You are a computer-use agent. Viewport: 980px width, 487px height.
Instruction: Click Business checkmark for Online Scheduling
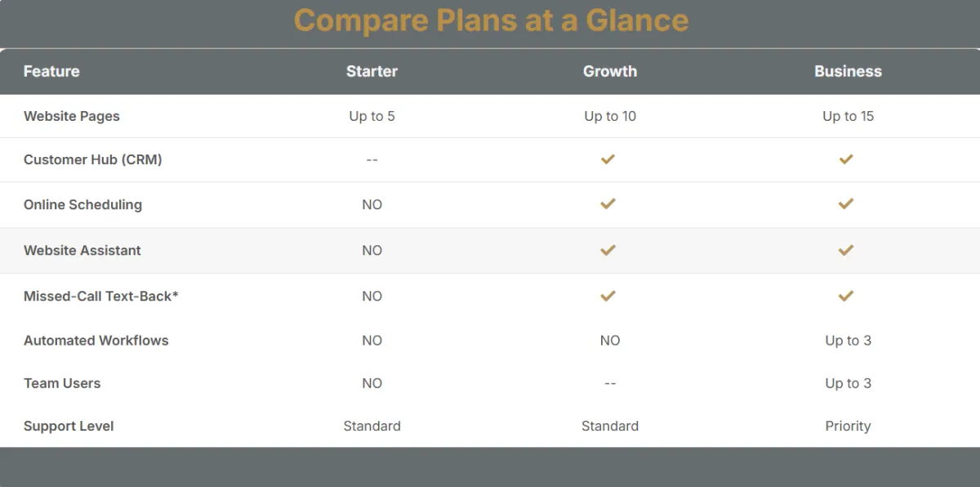pyautogui.click(x=846, y=203)
